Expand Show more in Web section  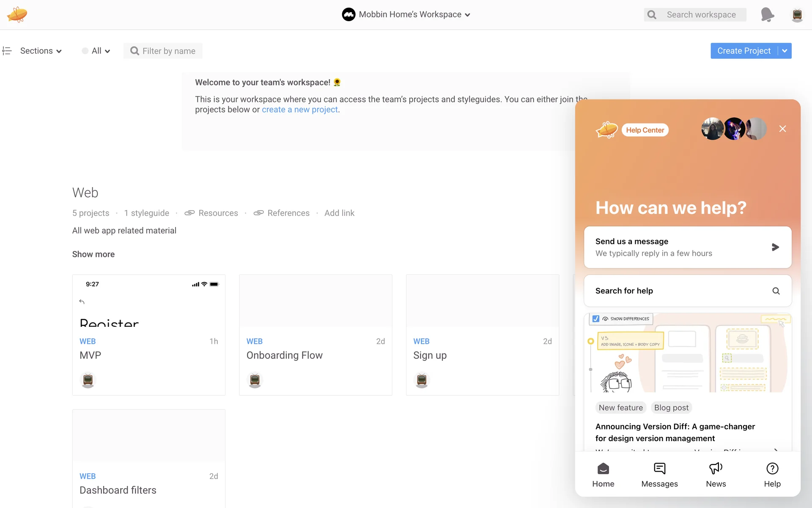[93, 254]
